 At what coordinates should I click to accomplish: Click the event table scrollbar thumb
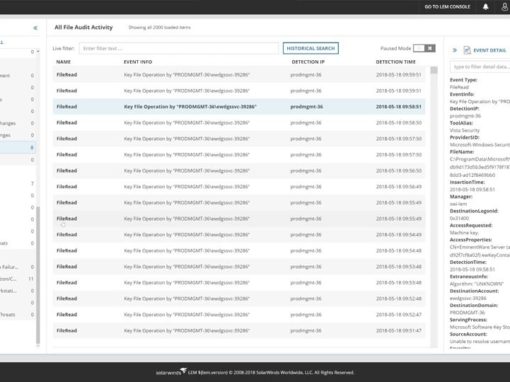[434, 70]
